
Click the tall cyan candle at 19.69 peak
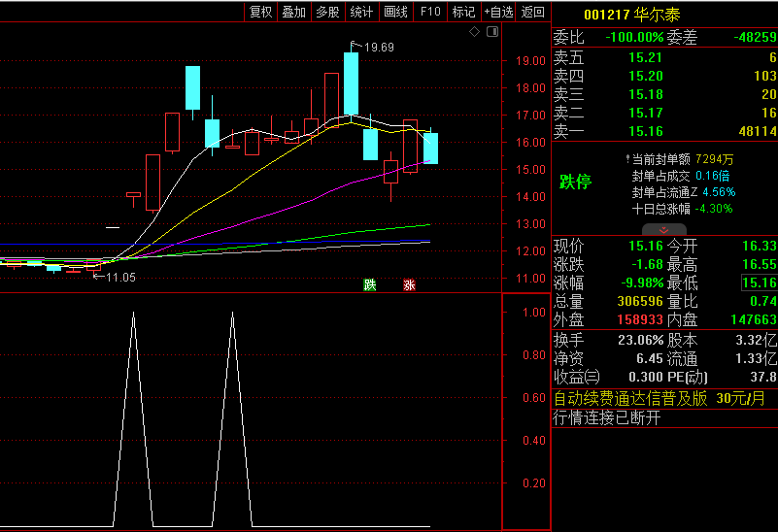pyautogui.click(x=351, y=83)
